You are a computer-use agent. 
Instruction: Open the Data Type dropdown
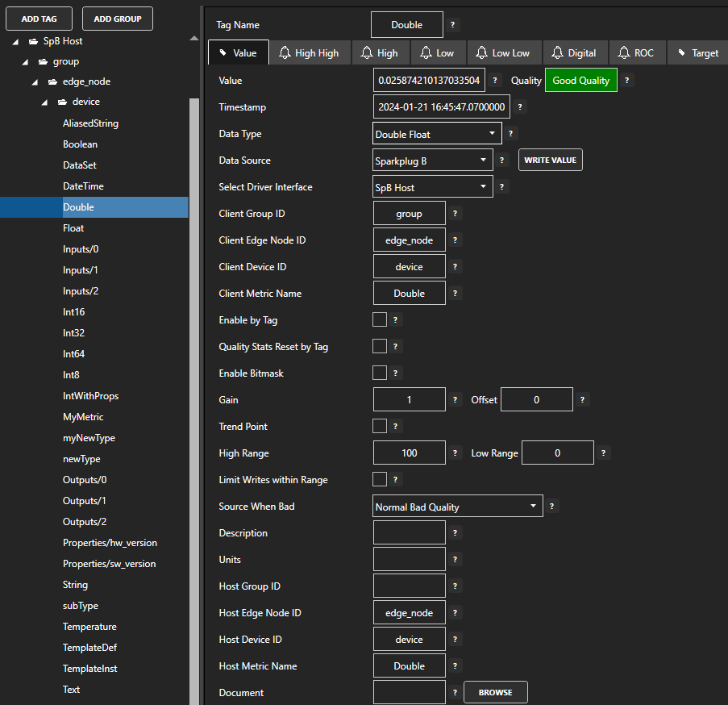pos(438,134)
